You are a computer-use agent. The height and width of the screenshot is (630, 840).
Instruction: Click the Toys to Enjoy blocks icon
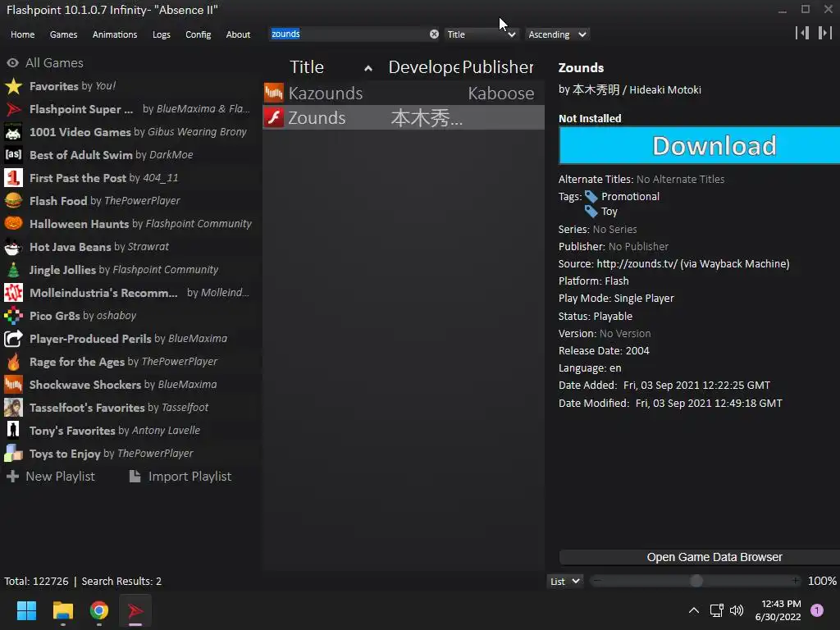click(x=13, y=454)
